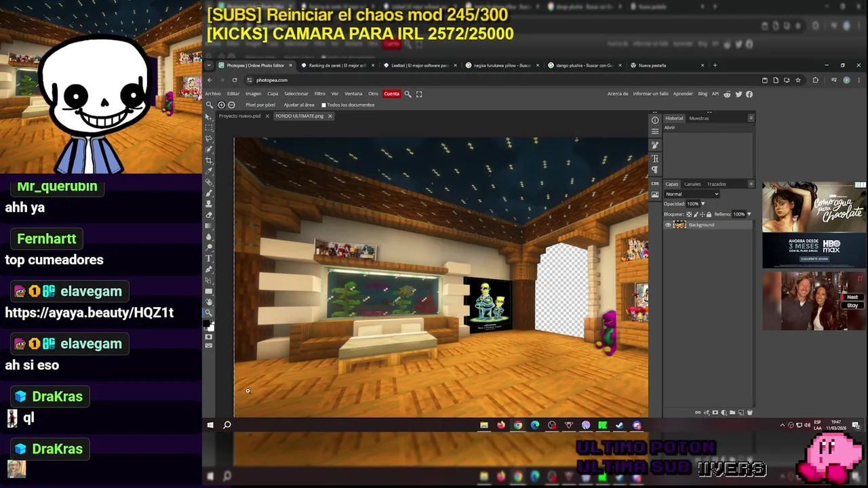The width and height of the screenshot is (868, 488).
Task: Select the Rectangle shape tool
Action: pos(209,291)
